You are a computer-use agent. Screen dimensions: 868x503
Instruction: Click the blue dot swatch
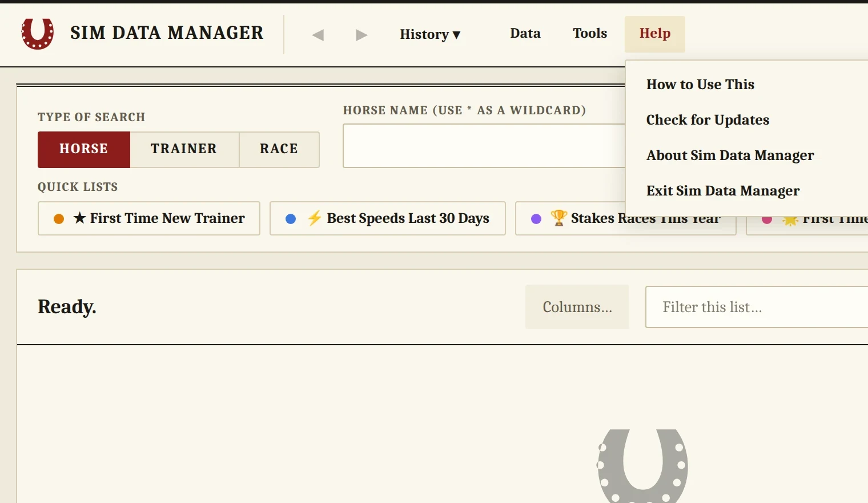[x=291, y=219]
